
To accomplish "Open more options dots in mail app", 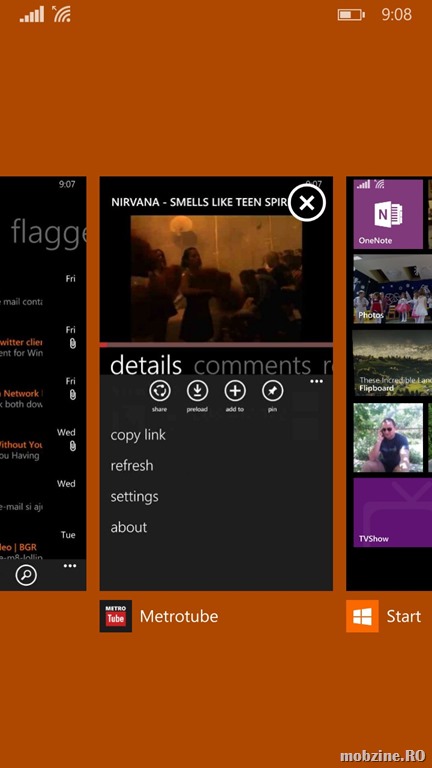I will [70, 566].
